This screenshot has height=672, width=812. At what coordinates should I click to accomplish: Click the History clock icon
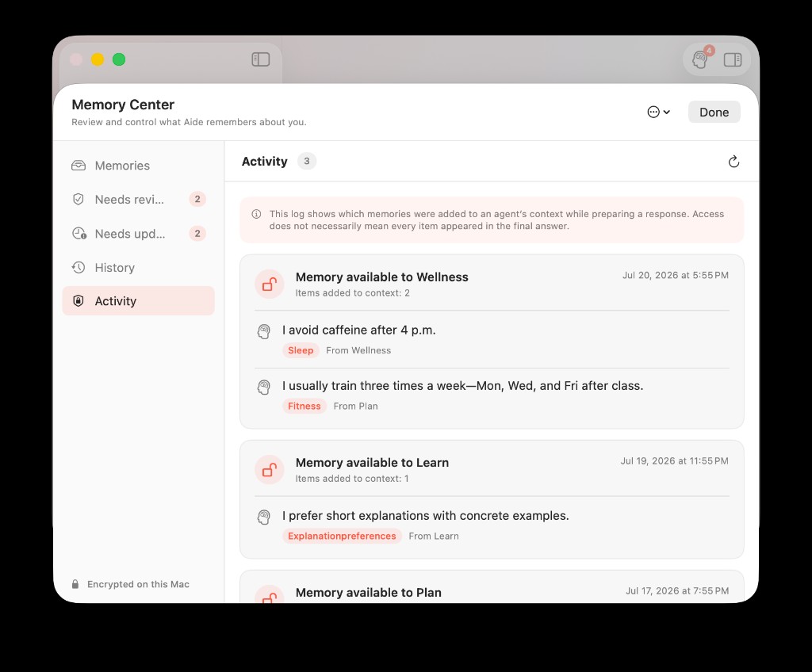tap(79, 268)
